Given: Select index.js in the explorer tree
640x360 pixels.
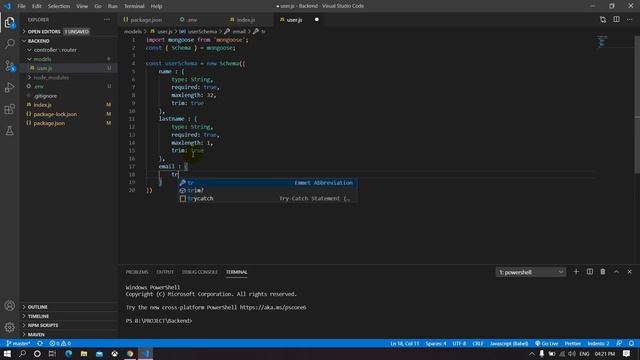Looking at the screenshot, I should pyautogui.click(x=69, y=105).
